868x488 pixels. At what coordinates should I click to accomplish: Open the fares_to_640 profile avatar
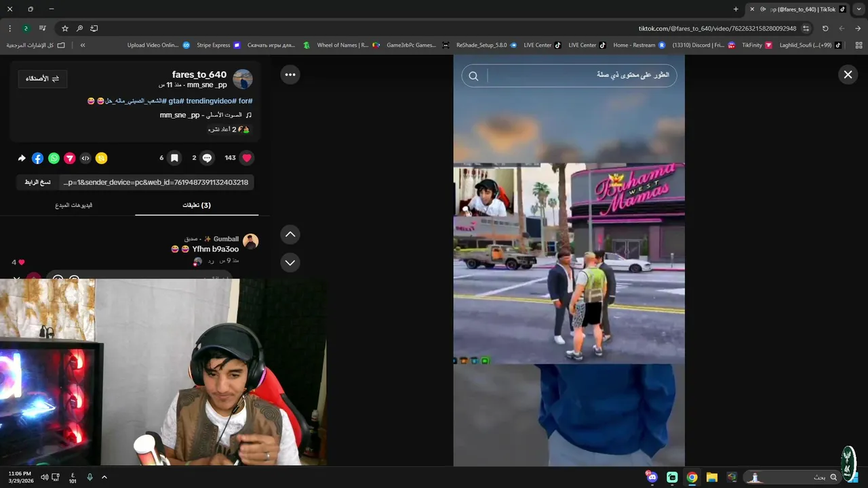(x=243, y=79)
